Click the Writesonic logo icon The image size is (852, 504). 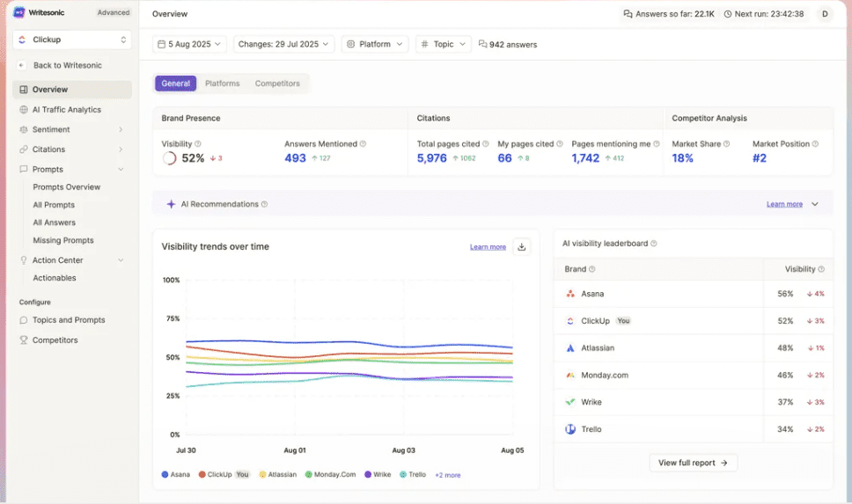click(x=19, y=13)
